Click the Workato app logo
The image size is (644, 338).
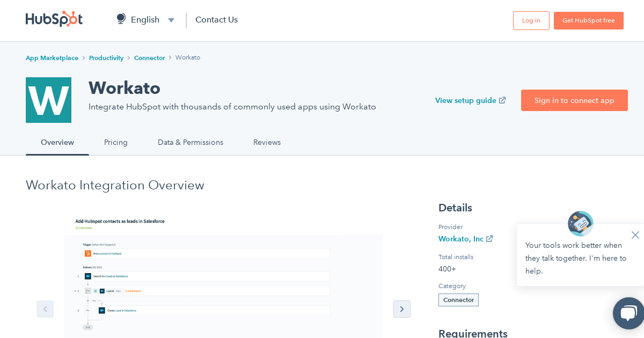click(x=48, y=100)
